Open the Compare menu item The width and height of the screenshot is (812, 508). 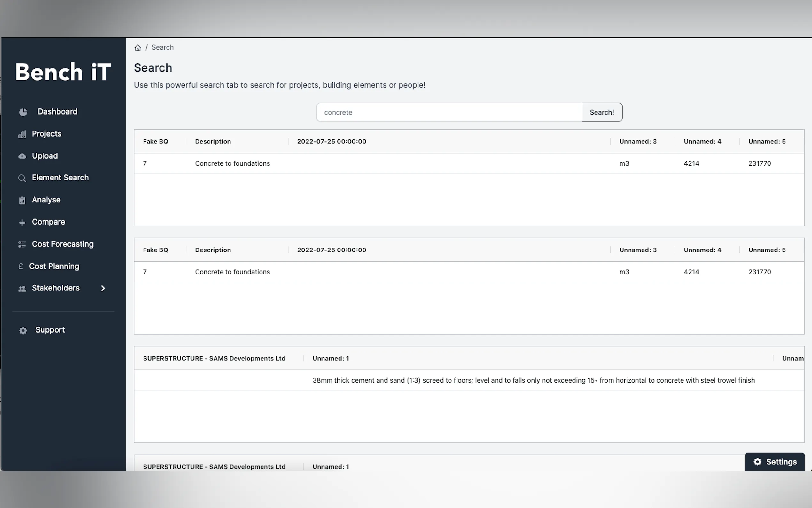coord(48,222)
